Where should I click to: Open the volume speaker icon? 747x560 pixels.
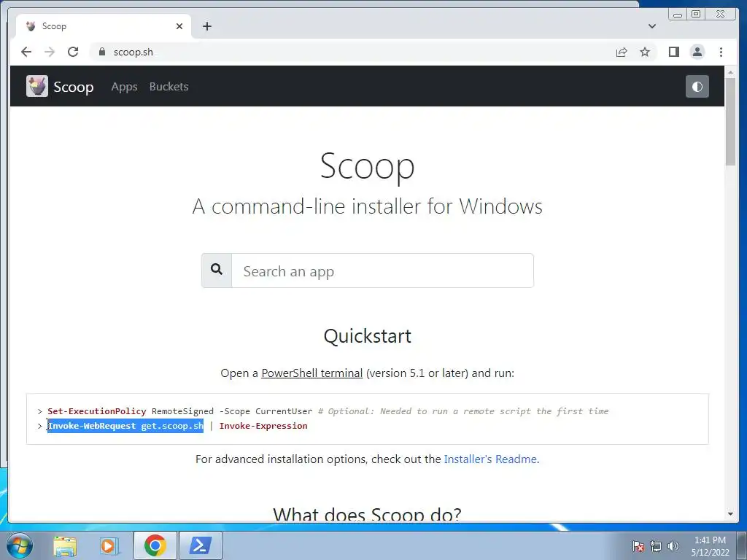(x=673, y=546)
